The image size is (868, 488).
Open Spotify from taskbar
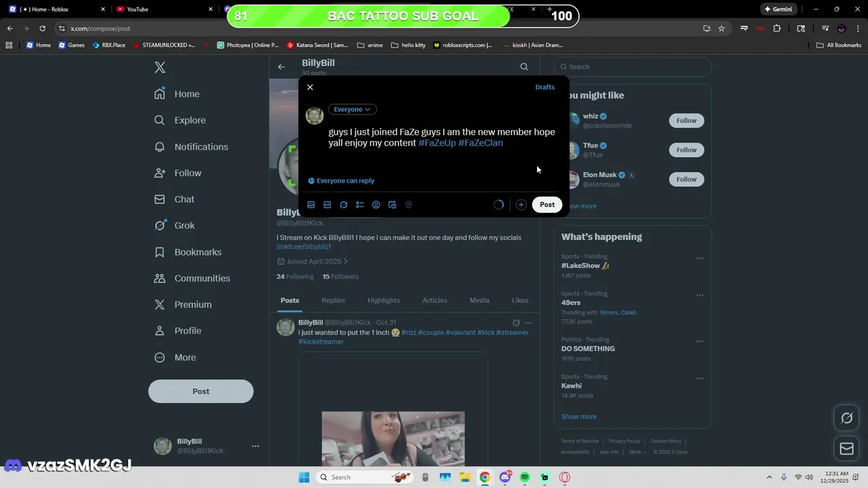coord(525,477)
